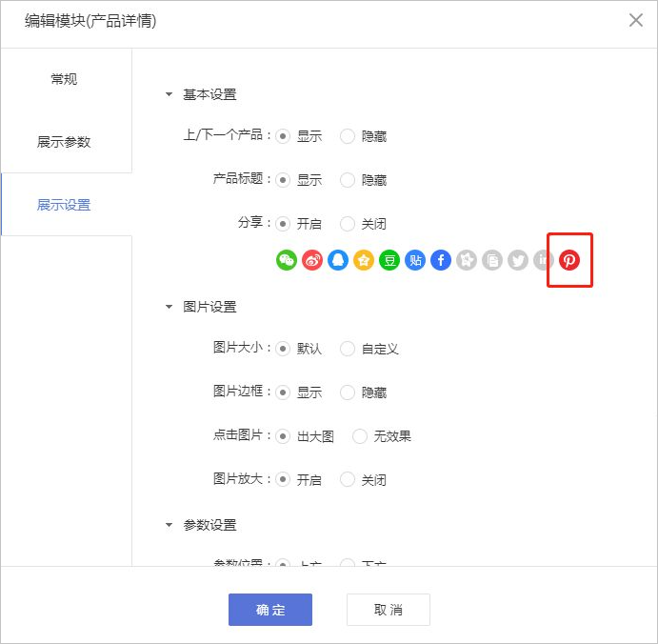Screen dimensions: 658x644
Task: Toggle the red Pinterest share icon
Action: 569,260
